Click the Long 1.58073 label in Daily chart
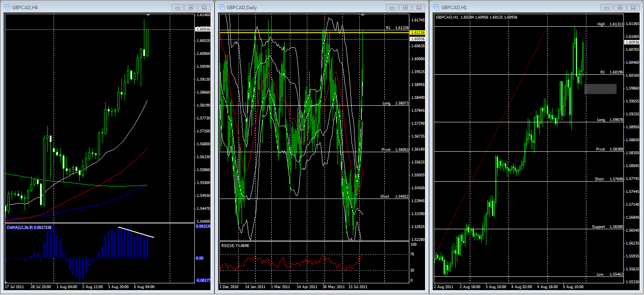Viewport: 644px width, 295px height. click(x=396, y=103)
